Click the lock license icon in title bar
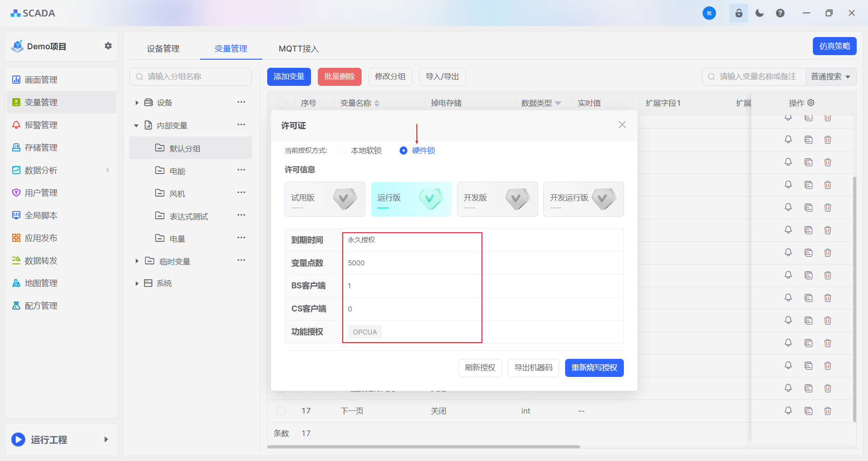Viewport: 868px width, 461px height. pos(739,13)
